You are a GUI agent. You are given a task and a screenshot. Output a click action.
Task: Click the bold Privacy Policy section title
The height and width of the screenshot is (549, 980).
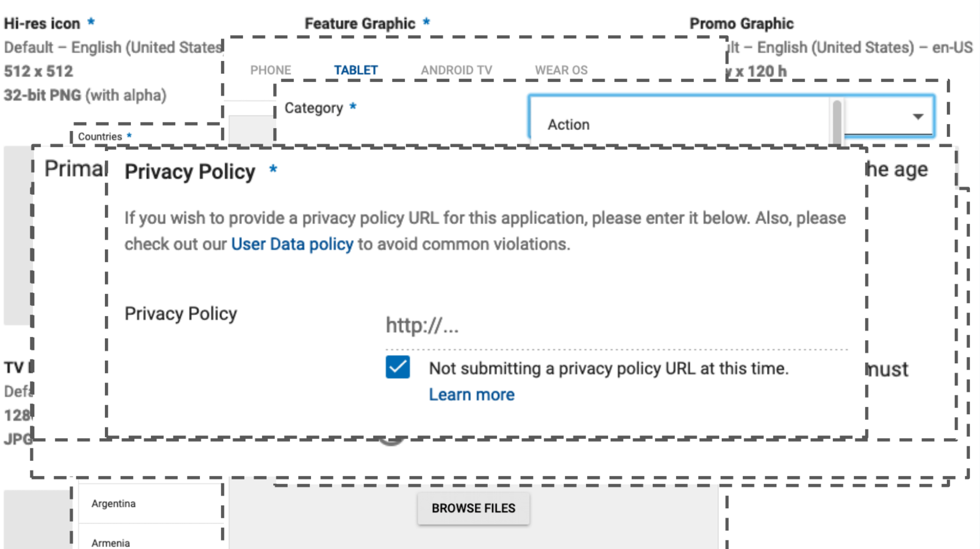click(x=190, y=172)
